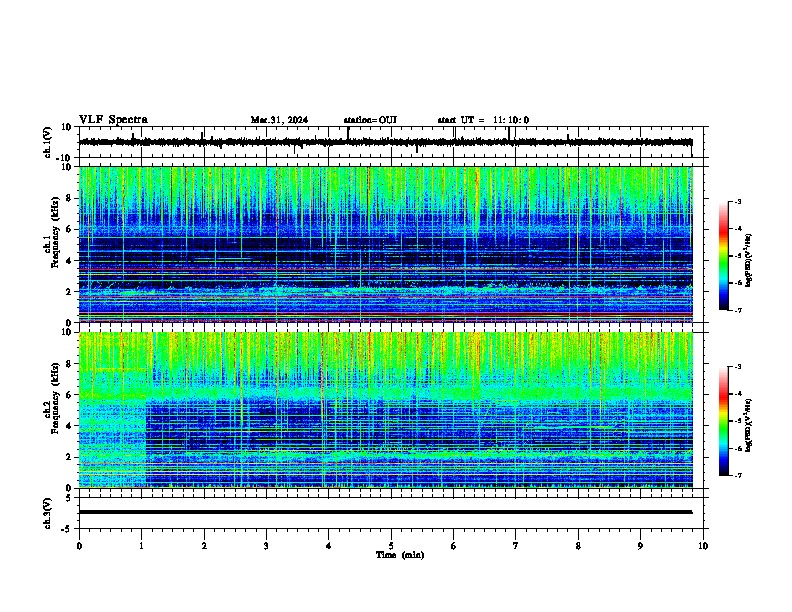Click the time-axis tick label "5" beside "Time (min)"
The height and width of the screenshot is (612, 792).
[391, 546]
